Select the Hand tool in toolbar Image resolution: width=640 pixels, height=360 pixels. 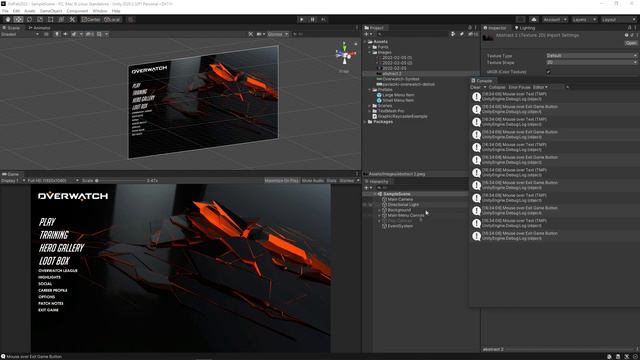coord(8,19)
